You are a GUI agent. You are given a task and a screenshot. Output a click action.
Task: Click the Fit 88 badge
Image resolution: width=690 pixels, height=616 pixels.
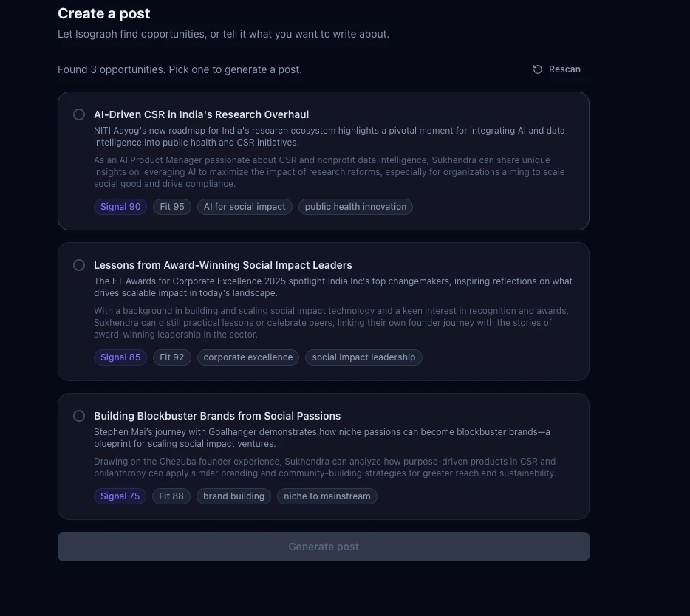(x=171, y=496)
